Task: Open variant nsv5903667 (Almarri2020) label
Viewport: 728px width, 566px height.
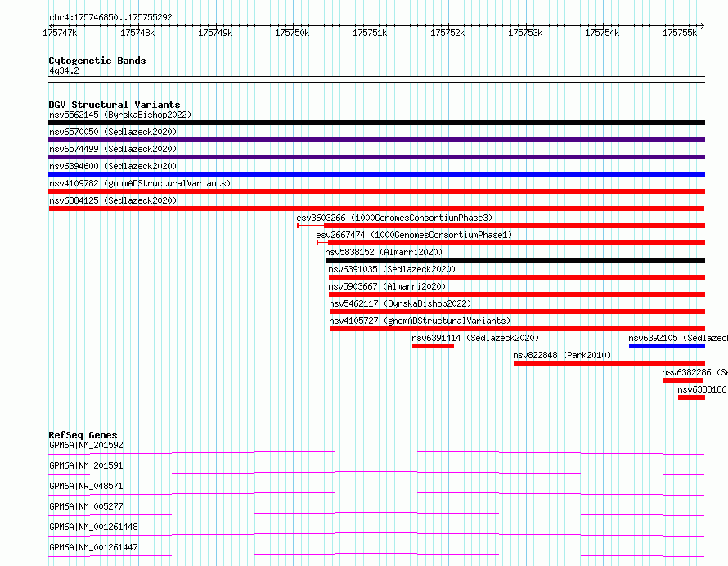Action: pos(387,286)
